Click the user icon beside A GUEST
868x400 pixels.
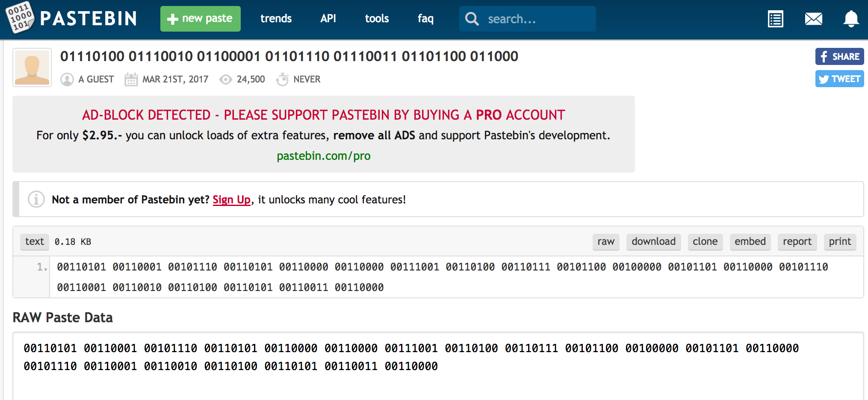click(x=67, y=79)
